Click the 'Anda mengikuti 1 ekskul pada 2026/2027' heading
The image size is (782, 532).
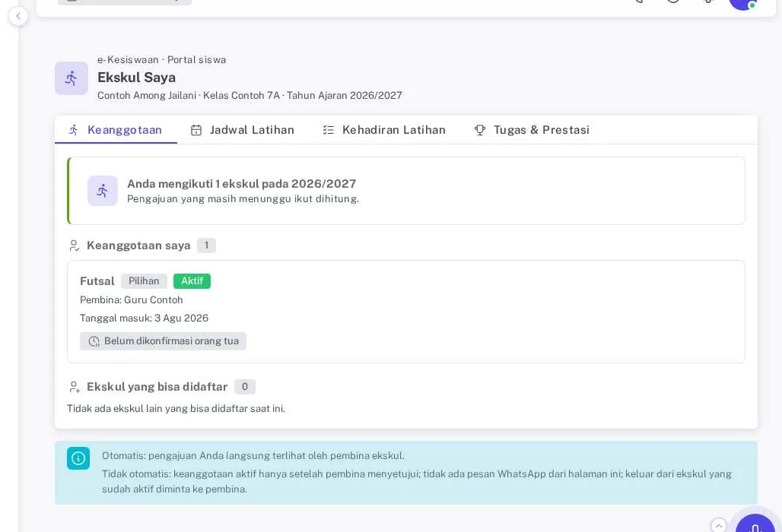[242, 184]
